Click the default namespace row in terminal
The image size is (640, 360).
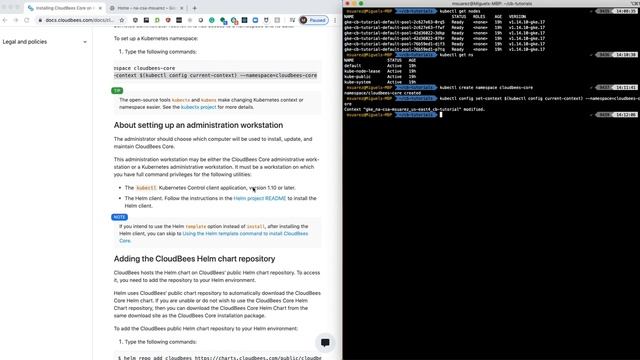click(380, 66)
